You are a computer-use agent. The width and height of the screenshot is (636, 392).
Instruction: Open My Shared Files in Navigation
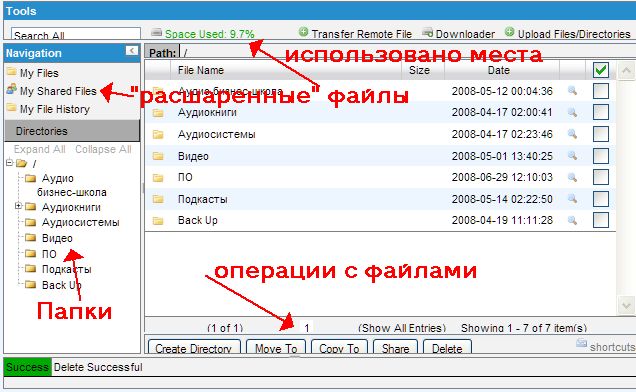pyautogui.click(x=58, y=91)
